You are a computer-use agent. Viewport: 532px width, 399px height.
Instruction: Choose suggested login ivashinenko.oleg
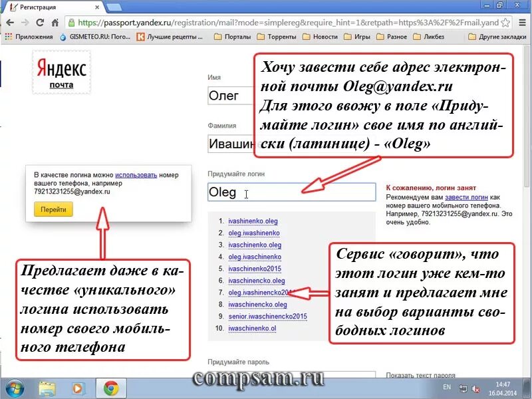click(253, 221)
